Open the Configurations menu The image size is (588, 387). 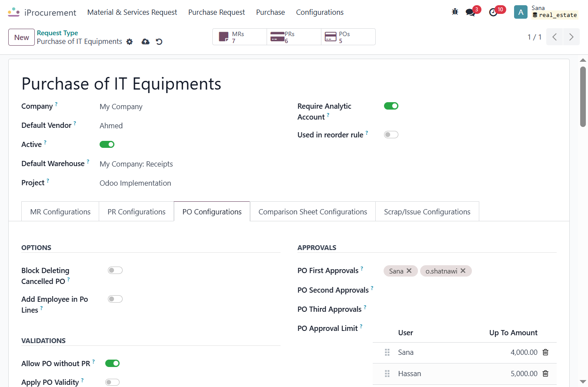(320, 12)
